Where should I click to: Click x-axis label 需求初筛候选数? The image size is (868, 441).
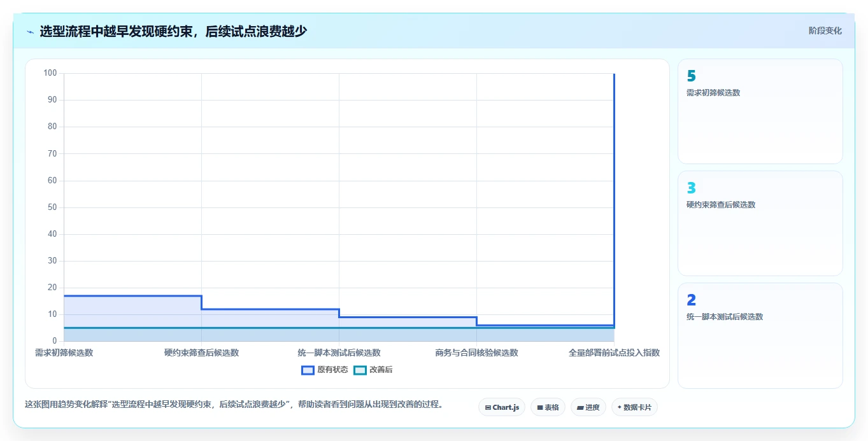(x=64, y=353)
